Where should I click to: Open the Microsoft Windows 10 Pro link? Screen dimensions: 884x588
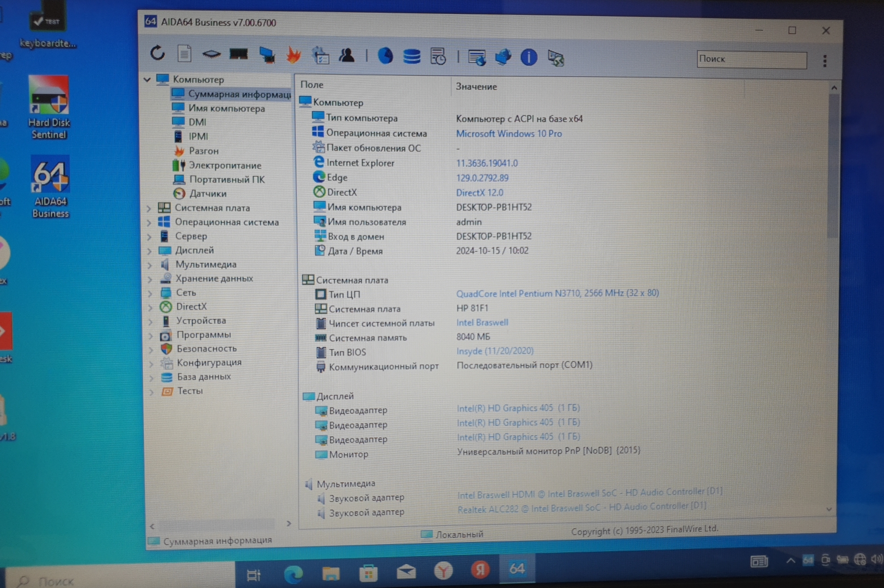508,133
